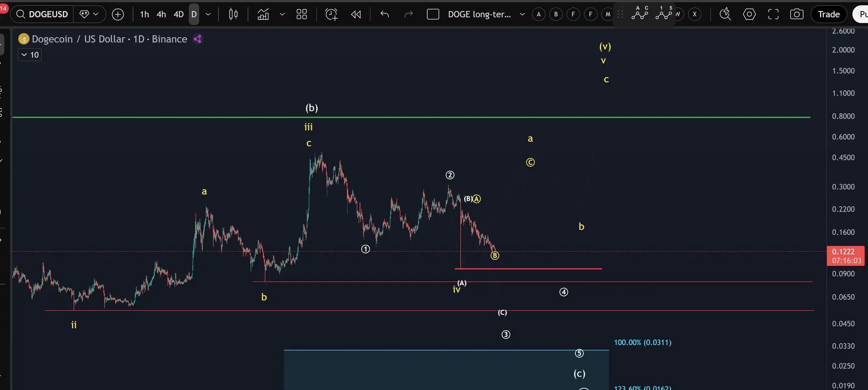Viewport: 868px width, 390px height.
Task: Click the 2.0000 price axis label
Action: click(x=843, y=50)
